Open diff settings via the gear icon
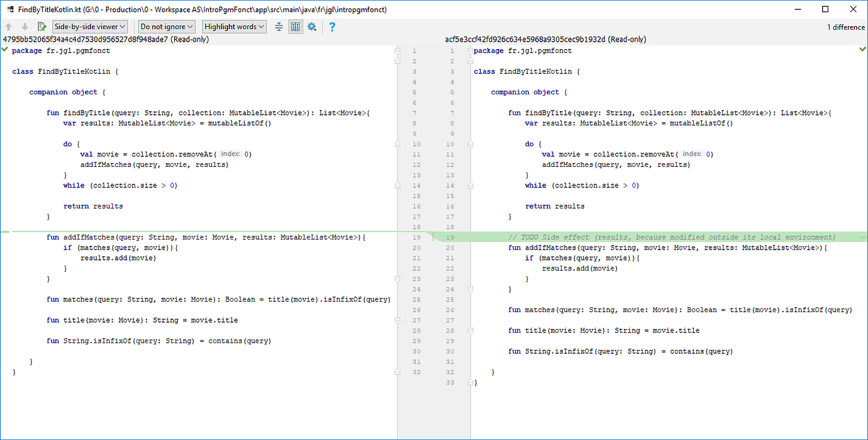The image size is (868, 440). [x=312, y=26]
